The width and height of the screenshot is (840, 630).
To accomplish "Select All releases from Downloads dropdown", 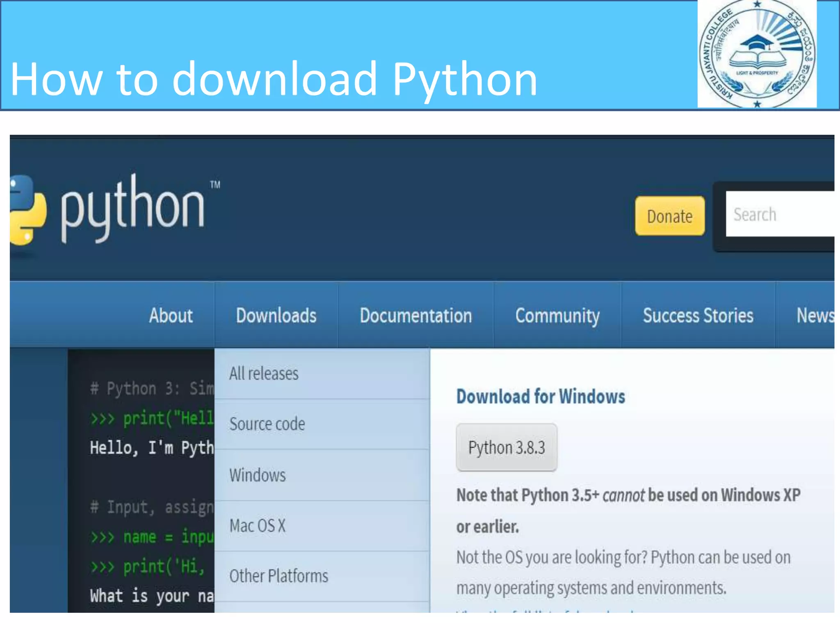I will [322, 374].
